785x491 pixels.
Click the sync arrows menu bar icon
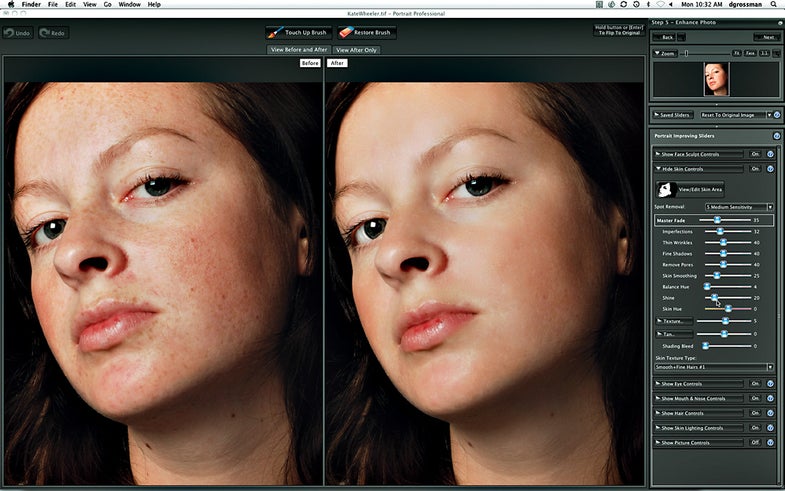click(623, 4)
